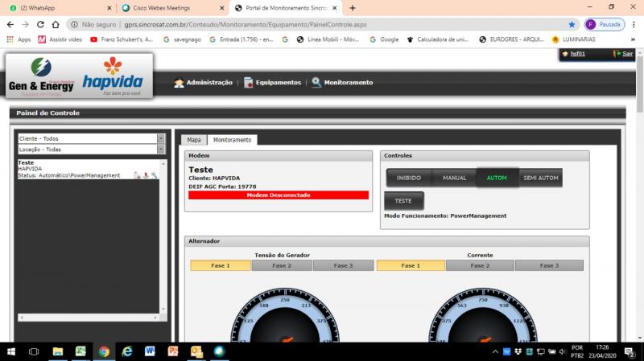Select SEMI AUTOM control mode
This screenshot has width=644, height=361.
click(540, 178)
